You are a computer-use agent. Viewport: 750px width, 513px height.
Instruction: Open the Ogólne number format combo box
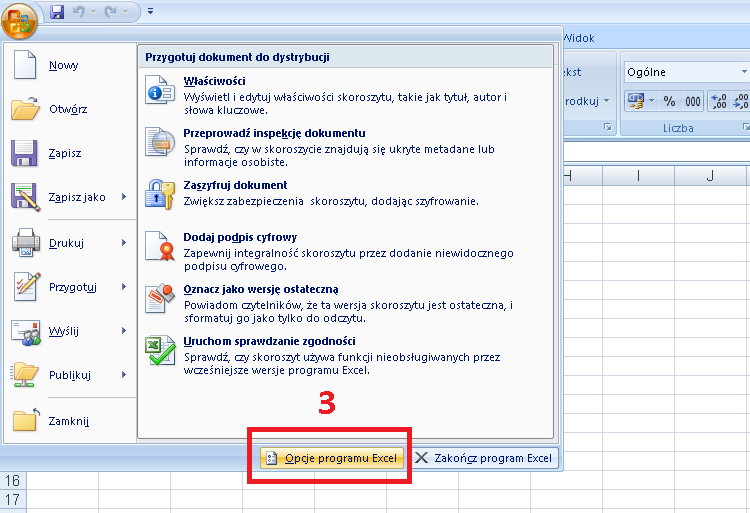[687, 72]
